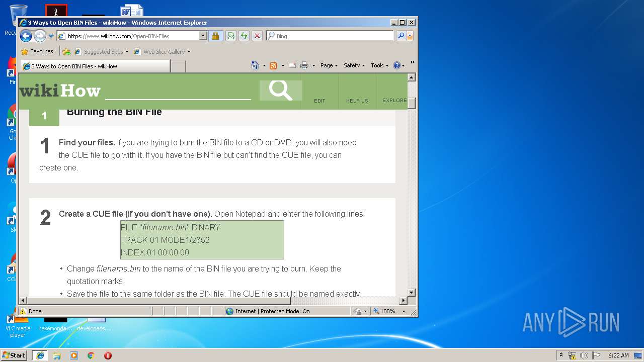Click the wikiHow magnifier search button
Screen dimensions: 644x362
281,90
